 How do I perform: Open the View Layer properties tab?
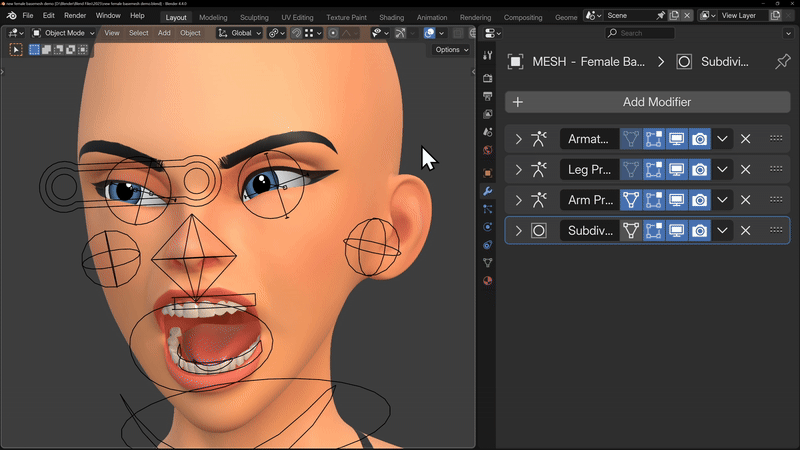(x=488, y=114)
